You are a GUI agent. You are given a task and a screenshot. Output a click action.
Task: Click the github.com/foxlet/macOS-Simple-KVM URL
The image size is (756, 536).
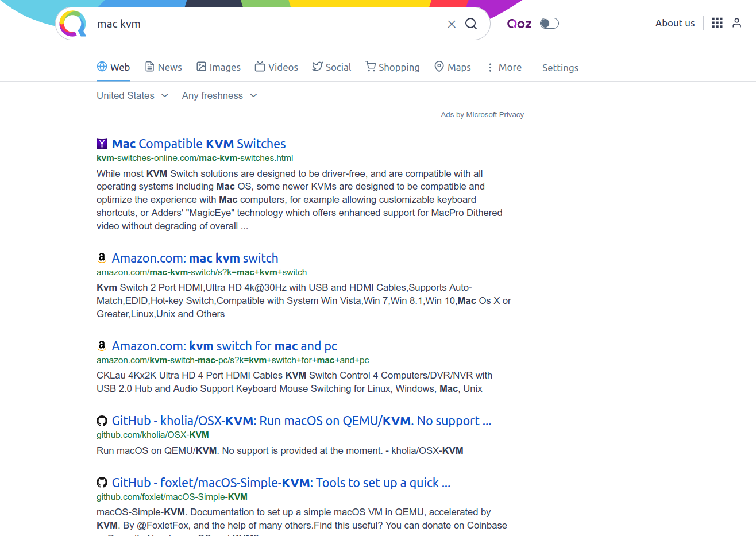pos(172,497)
